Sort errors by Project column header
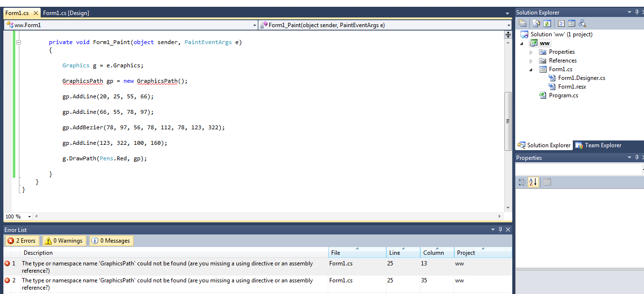Viewport: 644px width, 294px height. [x=483, y=252]
